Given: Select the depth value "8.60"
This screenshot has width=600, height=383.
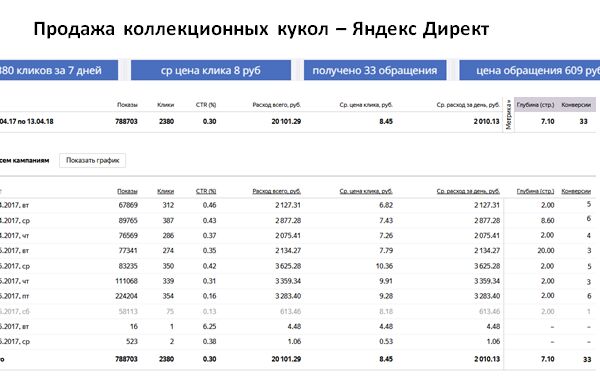Looking at the screenshot, I should (547, 220).
